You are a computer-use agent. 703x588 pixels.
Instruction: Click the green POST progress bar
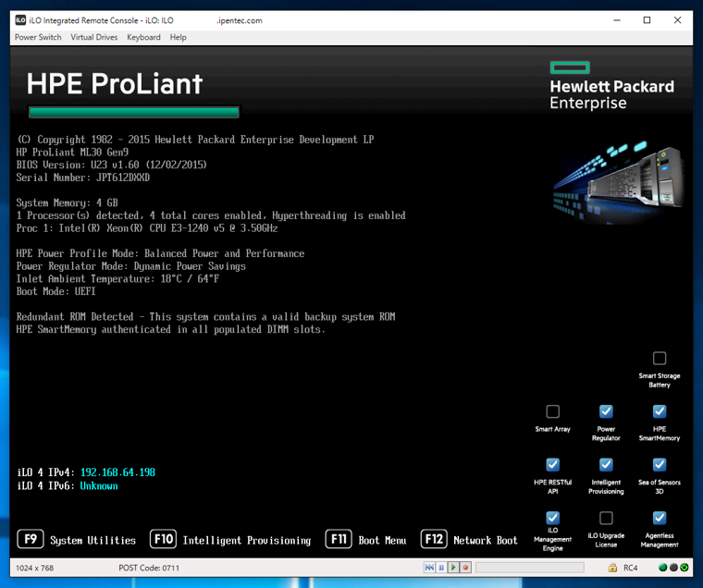pyautogui.click(x=133, y=112)
